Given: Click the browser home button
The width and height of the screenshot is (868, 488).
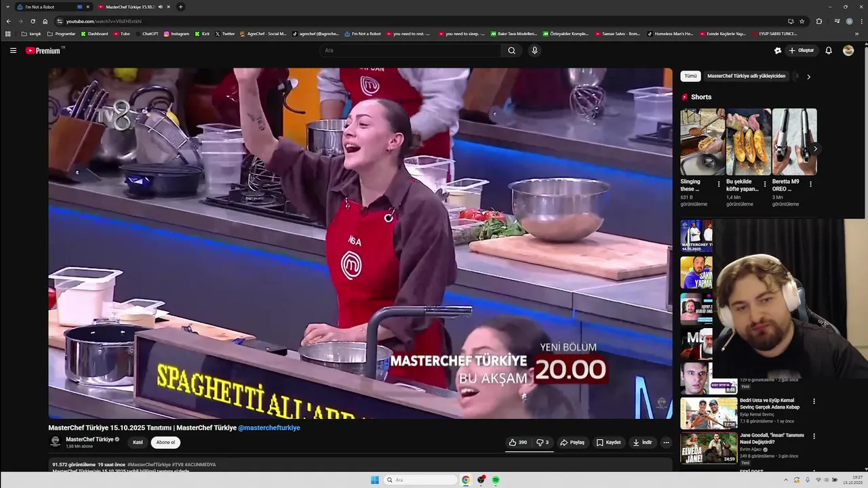Looking at the screenshot, I should pos(45,21).
